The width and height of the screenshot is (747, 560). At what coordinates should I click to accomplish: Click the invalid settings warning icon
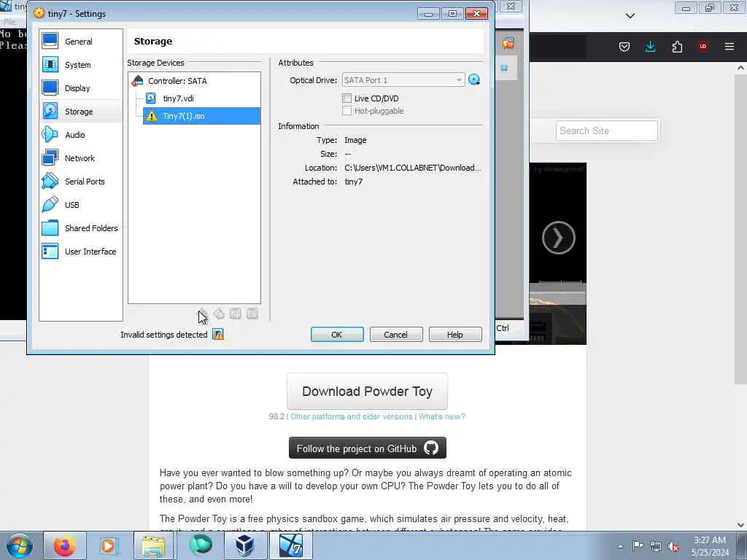(x=218, y=334)
